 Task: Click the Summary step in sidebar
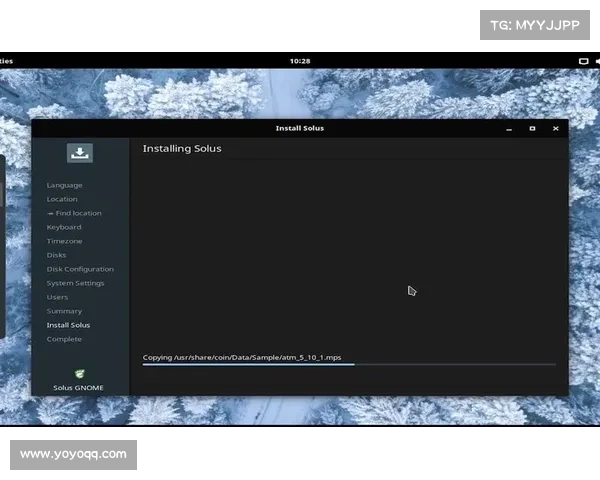pos(64,311)
